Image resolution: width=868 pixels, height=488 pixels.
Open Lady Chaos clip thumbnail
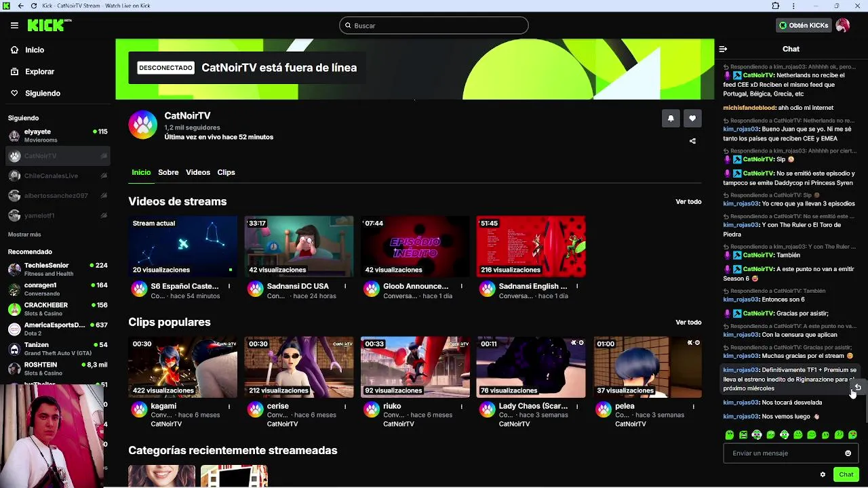pyautogui.click(x=531, y=367)
